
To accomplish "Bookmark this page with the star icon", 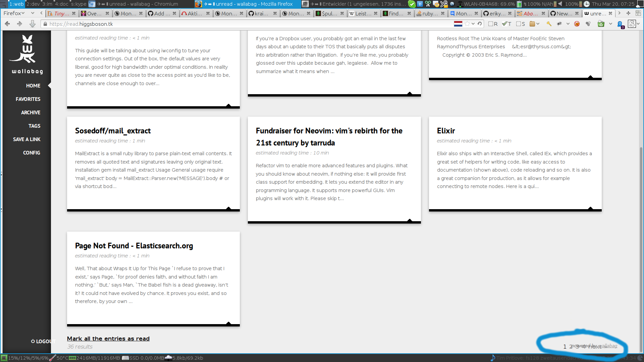I will coord(467,24).
